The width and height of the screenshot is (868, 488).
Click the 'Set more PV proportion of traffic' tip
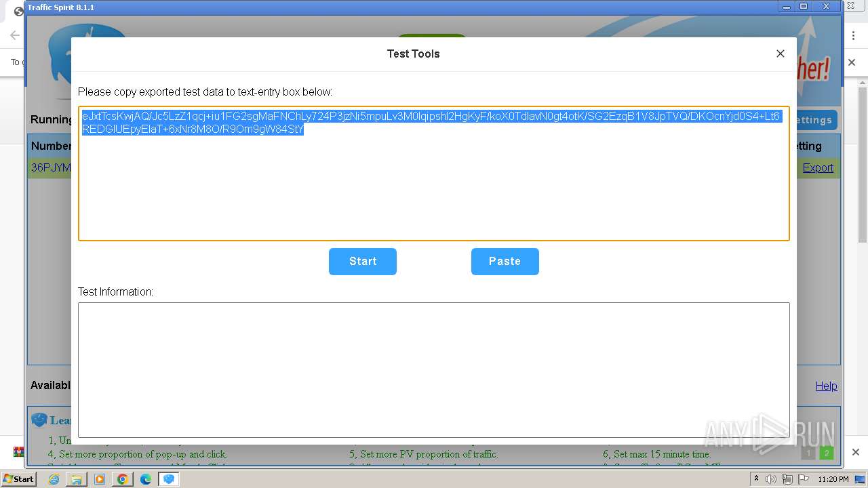tap(424, 454)
